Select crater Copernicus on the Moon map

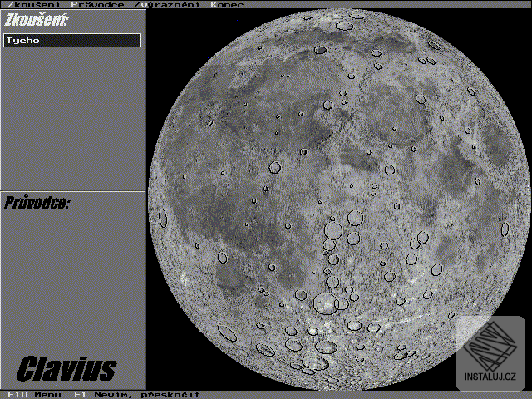tap(275, 167)
